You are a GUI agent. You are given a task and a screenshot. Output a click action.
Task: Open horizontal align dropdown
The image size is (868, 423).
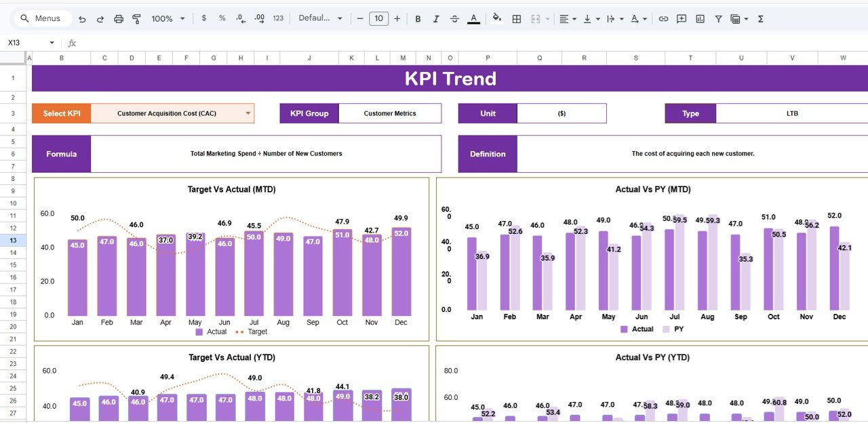(x=568, y=19)
